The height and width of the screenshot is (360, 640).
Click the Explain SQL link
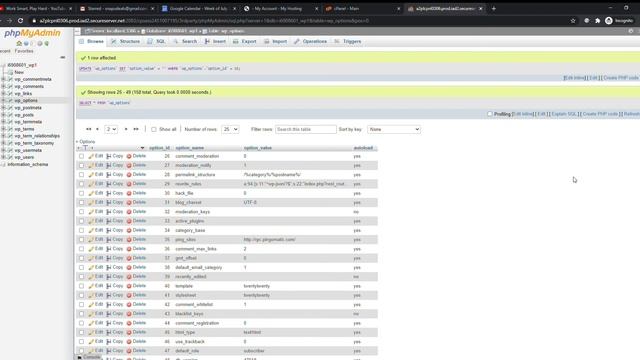click(x=564, y=114)
